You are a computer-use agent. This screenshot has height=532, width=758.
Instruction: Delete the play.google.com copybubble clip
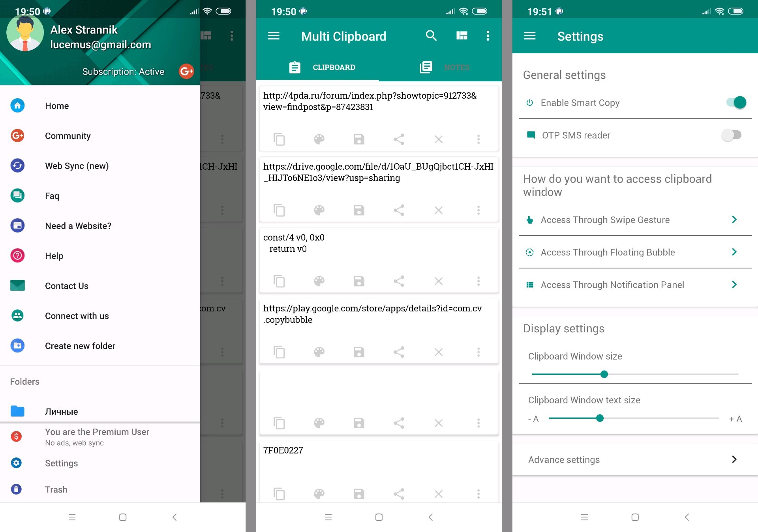point(439,352)
